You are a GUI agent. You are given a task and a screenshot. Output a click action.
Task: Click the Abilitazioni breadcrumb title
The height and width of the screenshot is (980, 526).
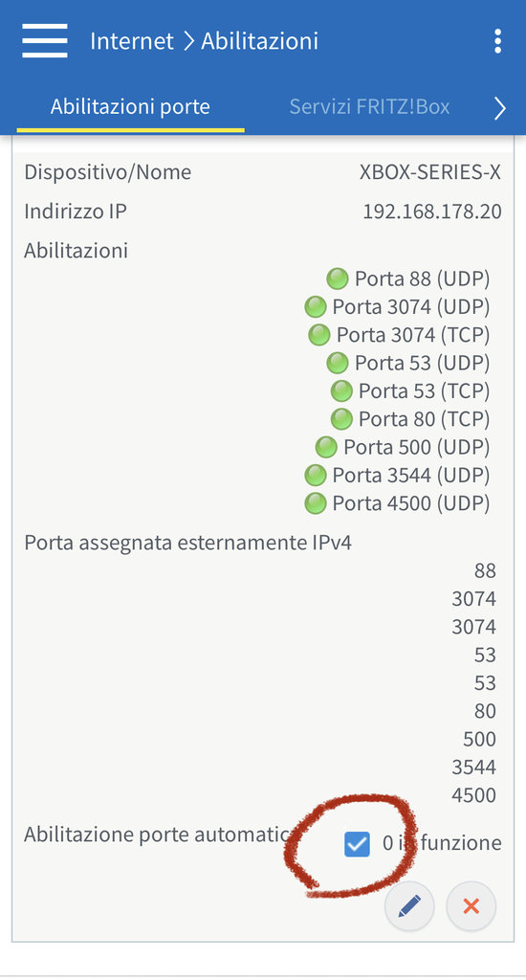click(x=260, y=41)
